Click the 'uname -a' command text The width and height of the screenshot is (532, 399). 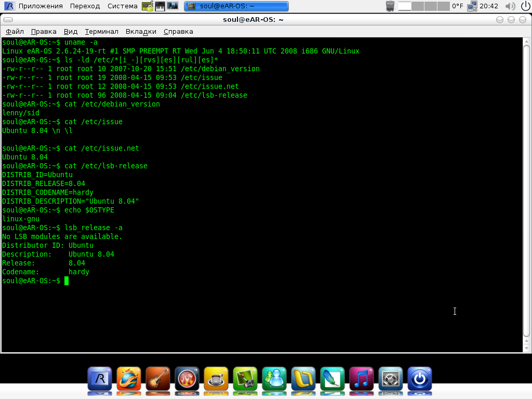(81, 43)
